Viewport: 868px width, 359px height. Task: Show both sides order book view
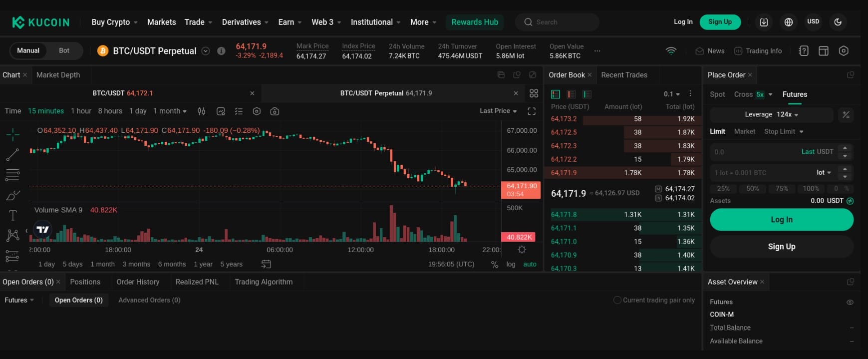coord(556,94)
